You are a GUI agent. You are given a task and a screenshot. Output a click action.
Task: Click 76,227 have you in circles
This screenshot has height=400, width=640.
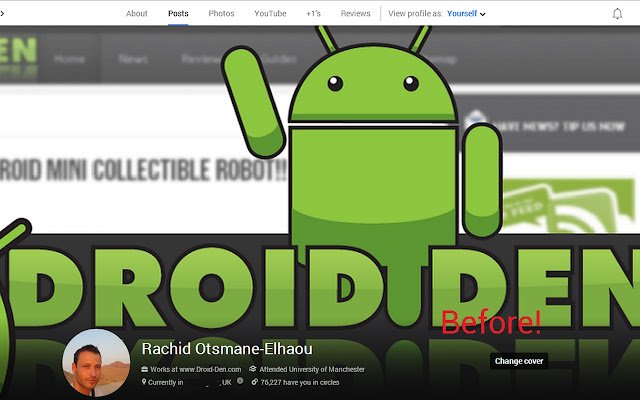click(x=300, y=382)
